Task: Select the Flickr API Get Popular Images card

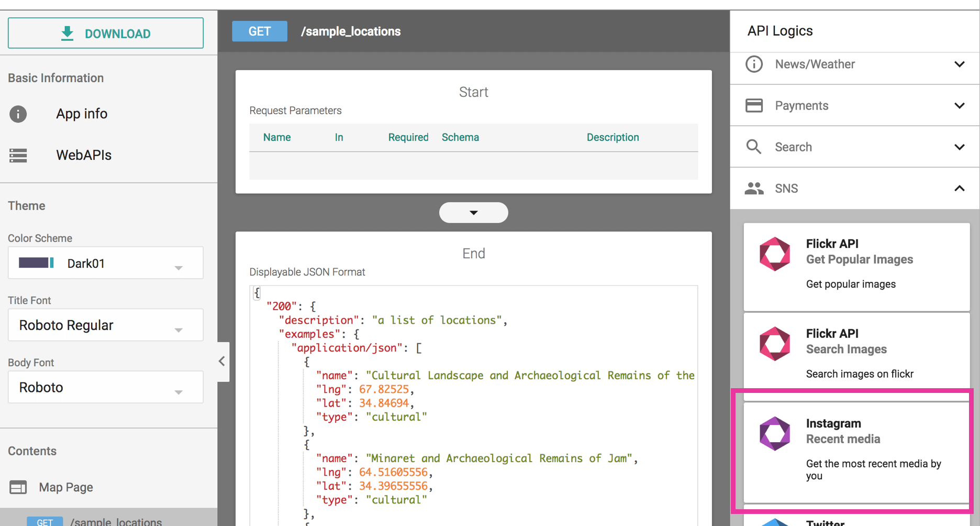Action: 856,267
